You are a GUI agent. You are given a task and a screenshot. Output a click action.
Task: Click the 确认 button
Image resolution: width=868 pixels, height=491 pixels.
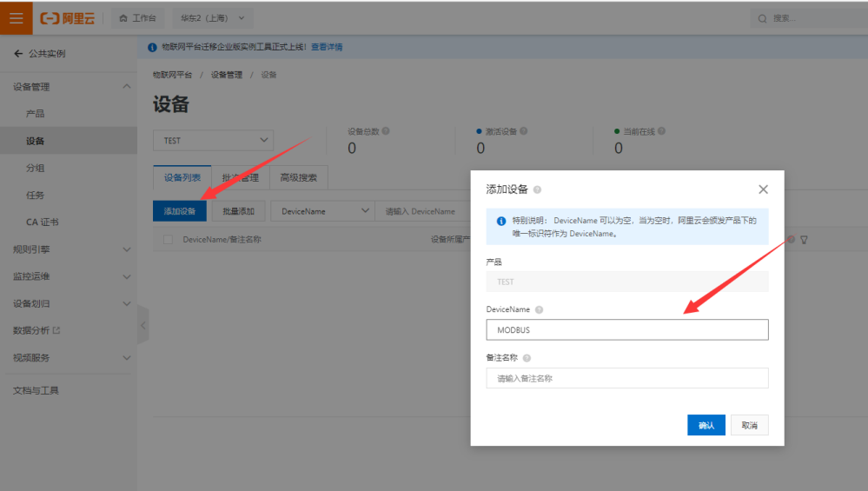coord(706,425)
